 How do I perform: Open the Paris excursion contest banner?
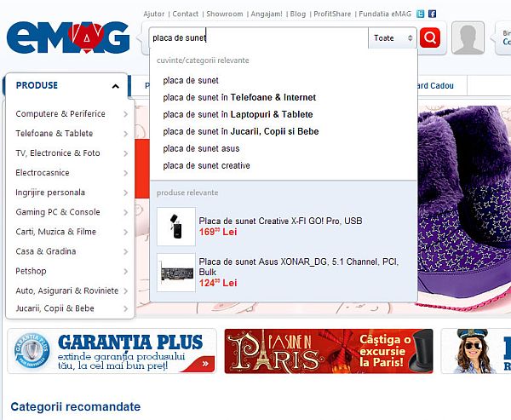(329, 351)
